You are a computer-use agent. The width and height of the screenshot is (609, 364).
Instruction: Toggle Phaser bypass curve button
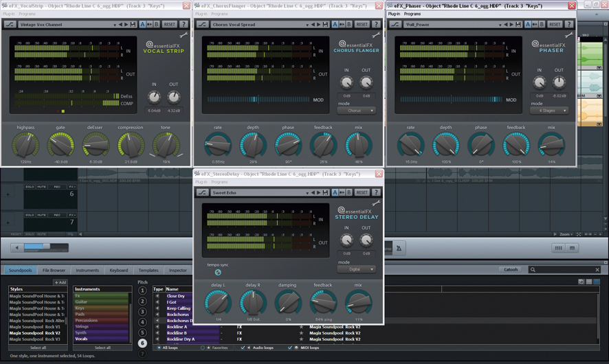pyautogui.click(x=395, y=25)
